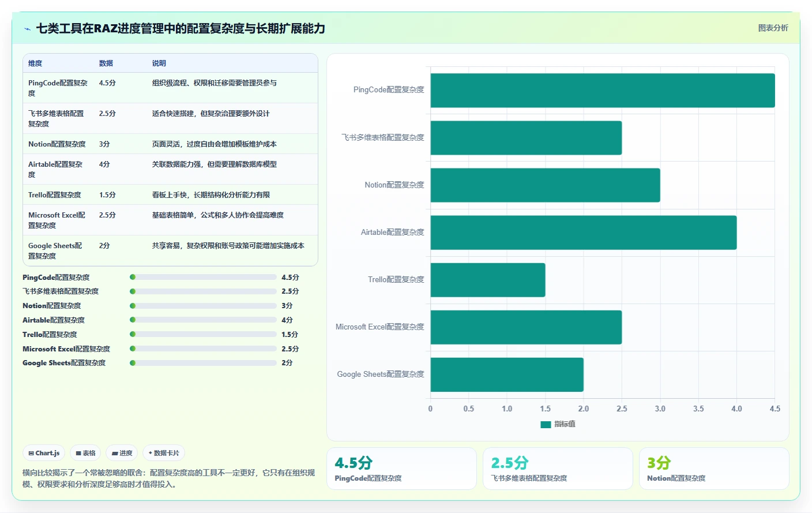The image size is (812, 513).
Task: Toggle the 指标值 legend color swatch
Action: (x=546, y=424)
